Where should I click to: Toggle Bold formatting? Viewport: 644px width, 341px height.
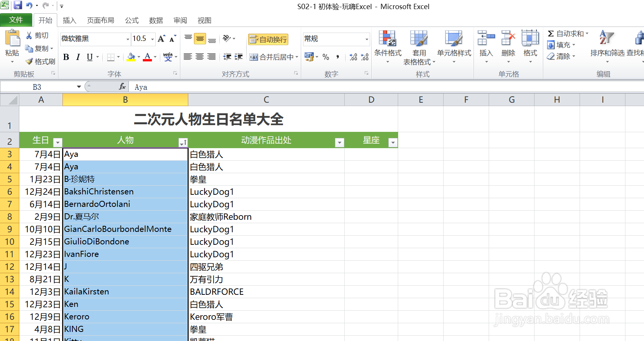66,57
